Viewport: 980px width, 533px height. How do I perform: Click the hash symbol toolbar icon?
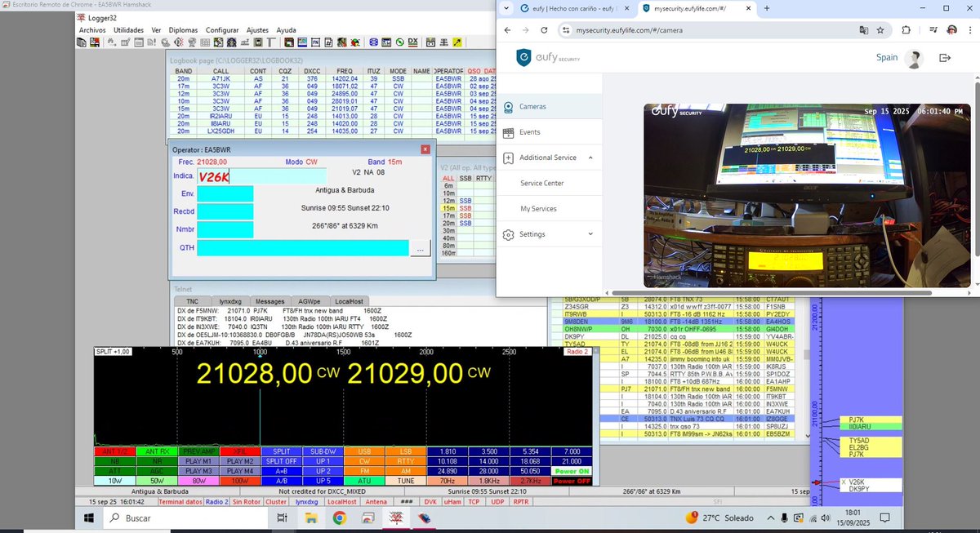328,42
